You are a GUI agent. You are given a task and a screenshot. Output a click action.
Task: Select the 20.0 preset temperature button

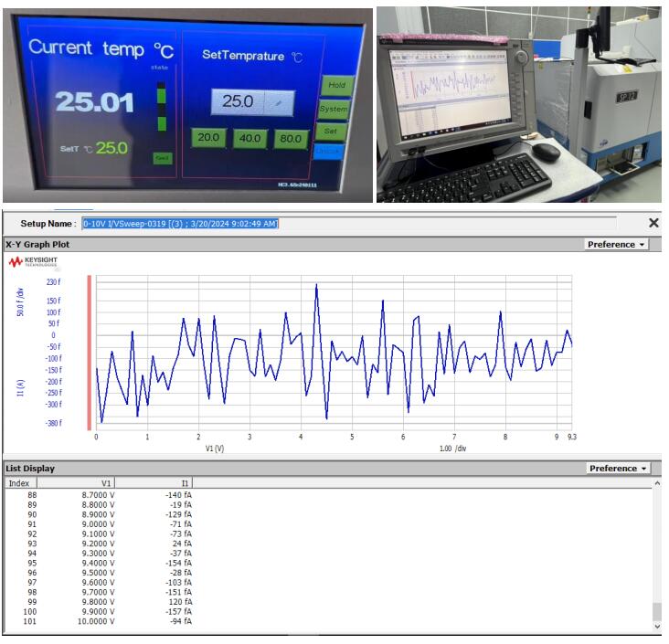click(x=208, y=138)
